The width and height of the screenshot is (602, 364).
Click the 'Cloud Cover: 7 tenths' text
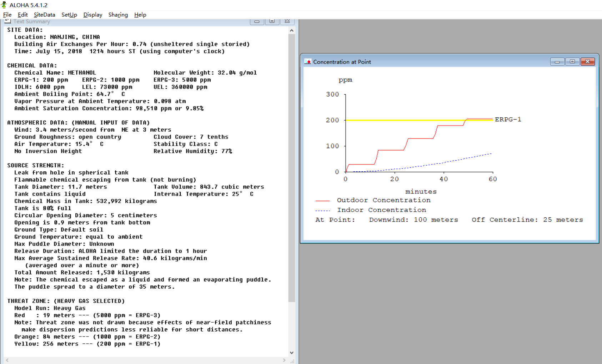pos(191,137)
